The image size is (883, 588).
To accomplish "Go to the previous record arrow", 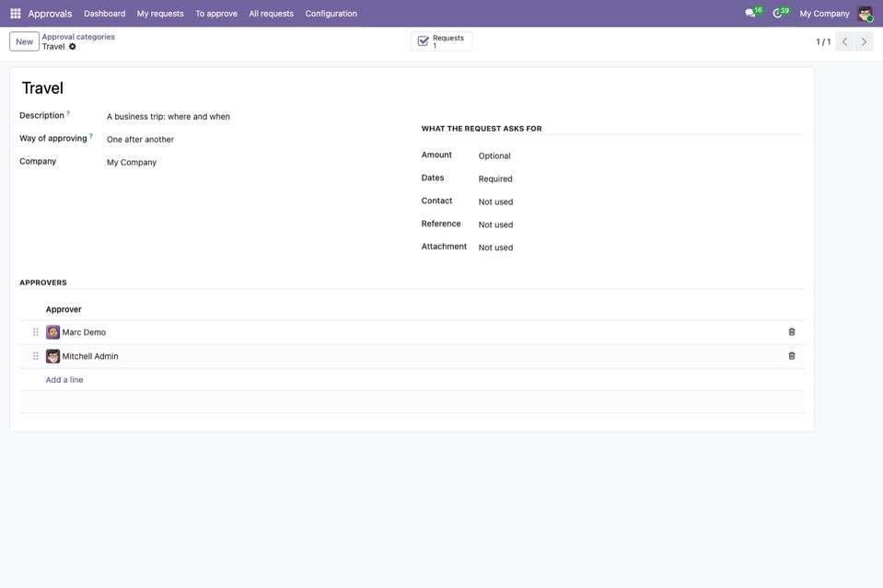I will [844, 41].
